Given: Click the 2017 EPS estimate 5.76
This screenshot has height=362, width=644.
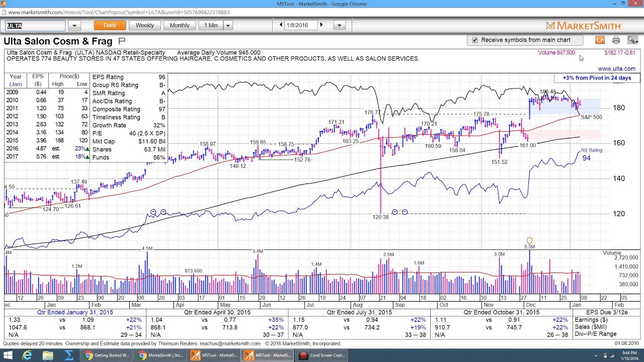Looking at the screenshot, I should click(41, 157).
